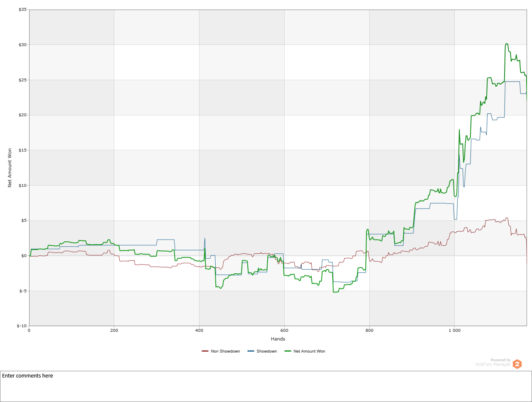This screenshot has height=402, width=532.
Task: Click the green line's peak near $30
Action: coord(506,44)
